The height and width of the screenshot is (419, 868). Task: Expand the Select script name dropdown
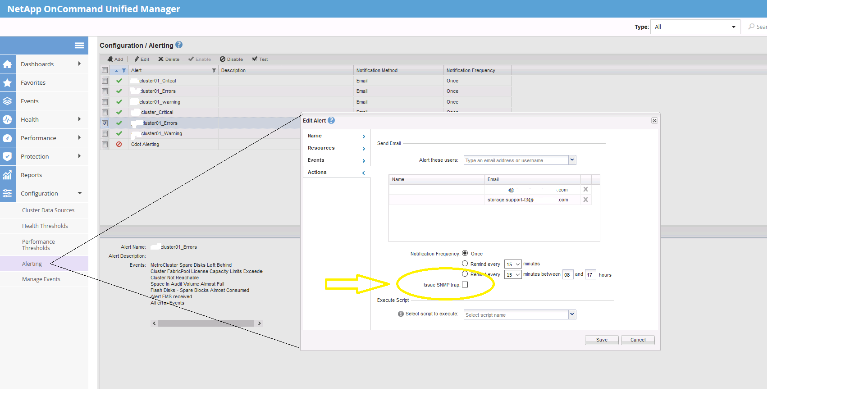572,314
